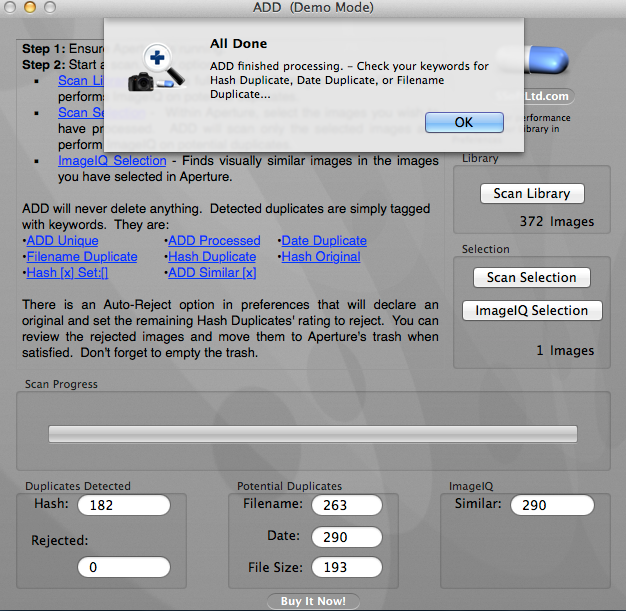This screenshot has width=626, height=611.
Task: Click OK in the All Done dialog
Action: (x=464, y=122)
